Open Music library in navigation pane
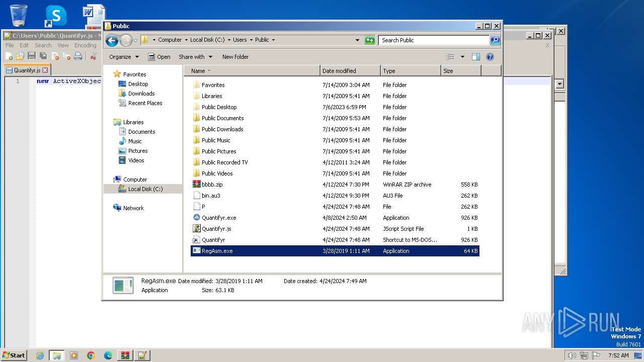The height and width of the screenshot is (362, 644). click(x=135, y=141)
